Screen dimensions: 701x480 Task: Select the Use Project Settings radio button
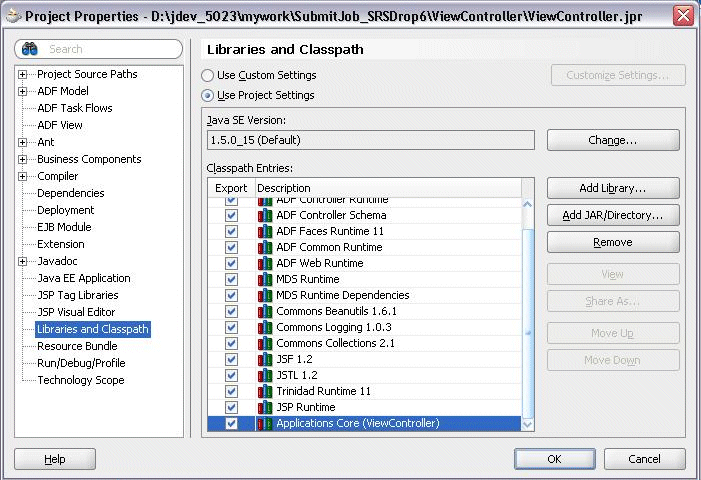(207, 95)
